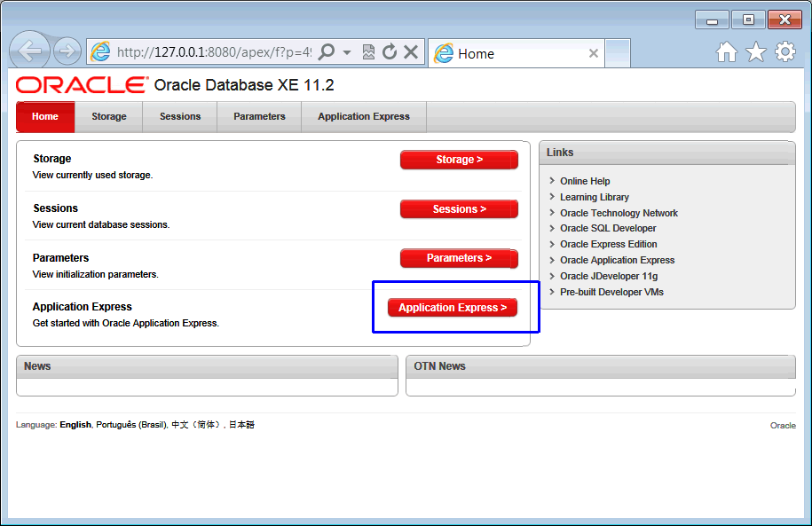Open a new blank tab
Image resolution: width=812 pixels, height=526 pixels.
tap(618, 53)
